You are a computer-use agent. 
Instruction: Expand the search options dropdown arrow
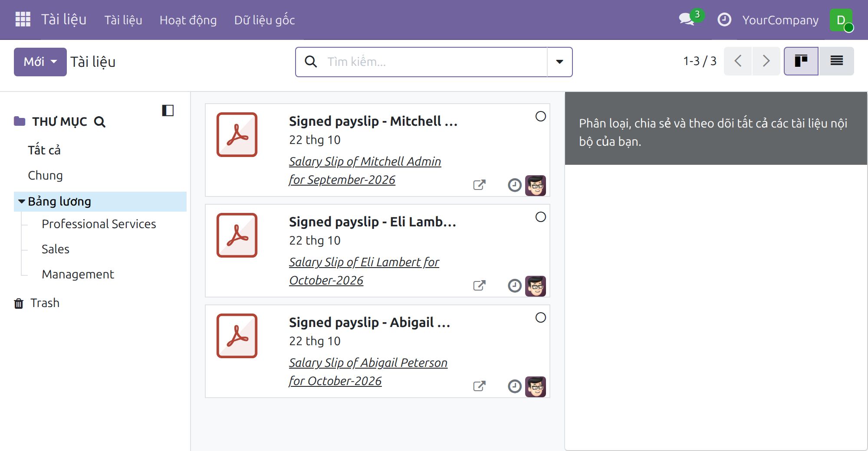coord(560,62)
